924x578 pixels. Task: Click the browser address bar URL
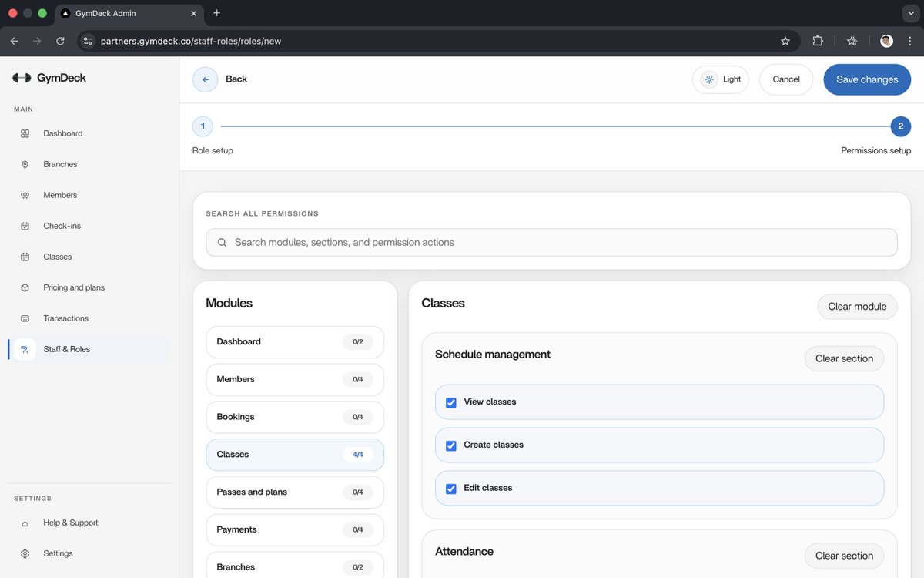point(191,41)
